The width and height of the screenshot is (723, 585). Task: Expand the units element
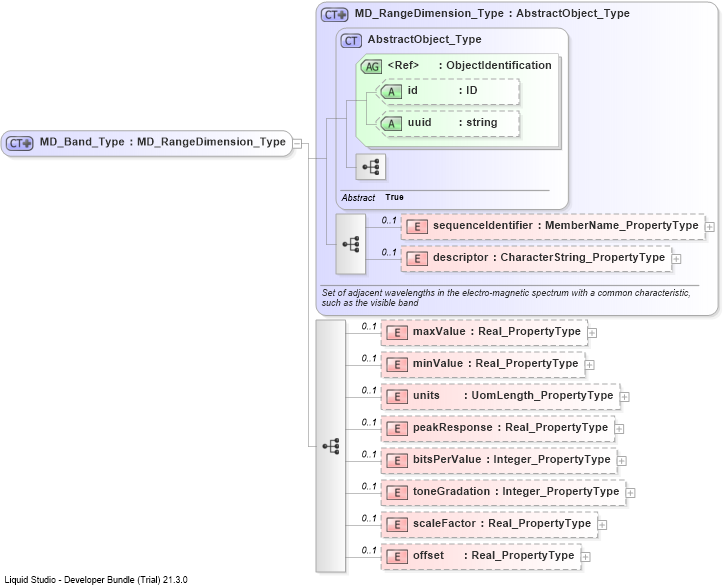tap(624, 396)
